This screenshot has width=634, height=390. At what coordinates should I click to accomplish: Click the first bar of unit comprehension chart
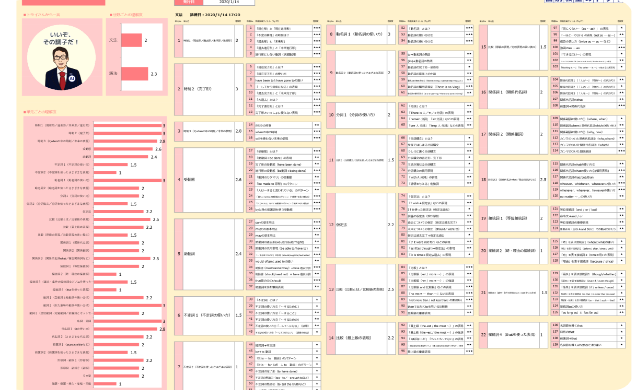(128, 125)
